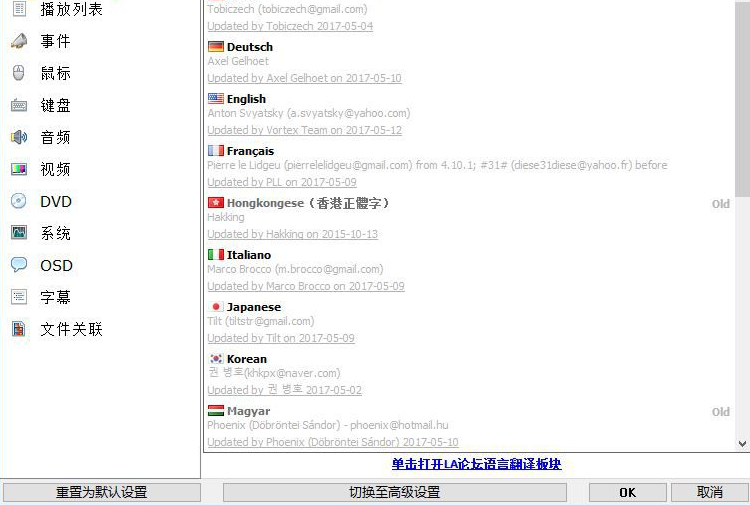Image resolution: width=750 pixels, height=505 pixels.
Task: Click 取消 cancel button
Action: click(710, 492)
